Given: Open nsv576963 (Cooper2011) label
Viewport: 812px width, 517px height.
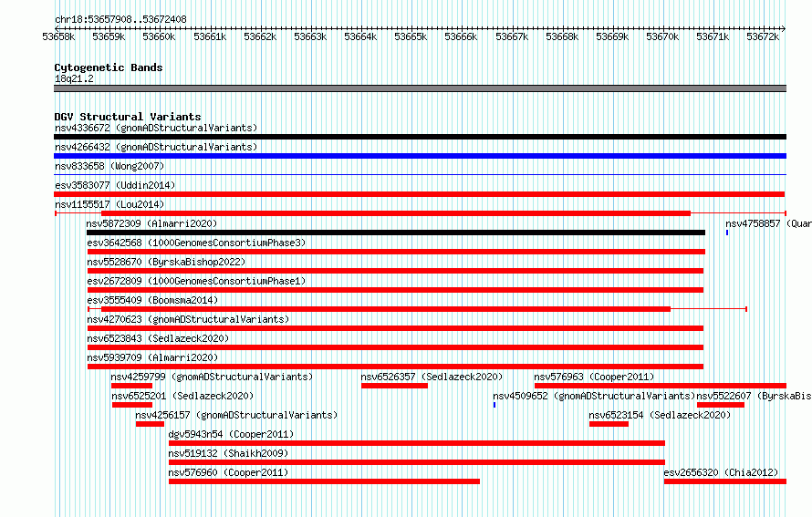Looking at the screenshot, I should click(594, 377).
